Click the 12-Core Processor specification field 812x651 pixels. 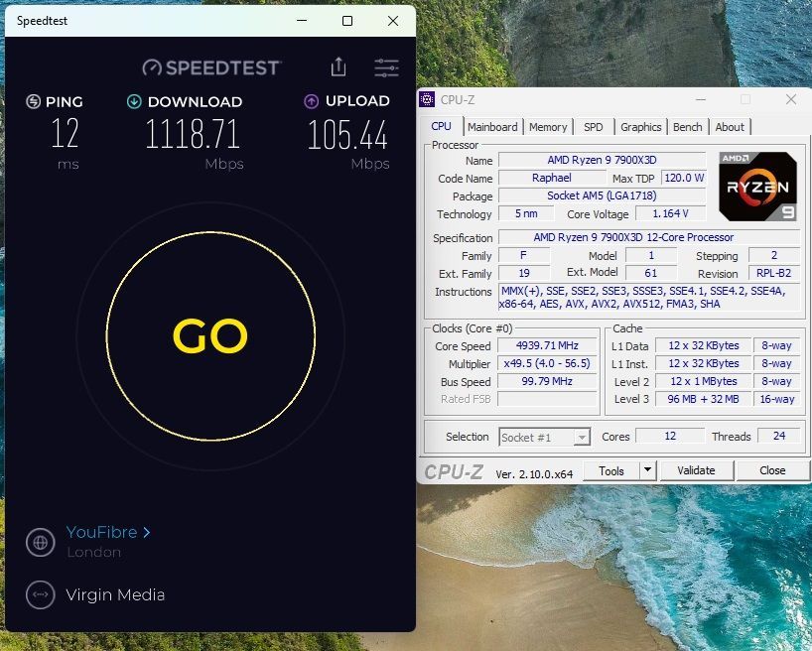[x=649, y=238]
